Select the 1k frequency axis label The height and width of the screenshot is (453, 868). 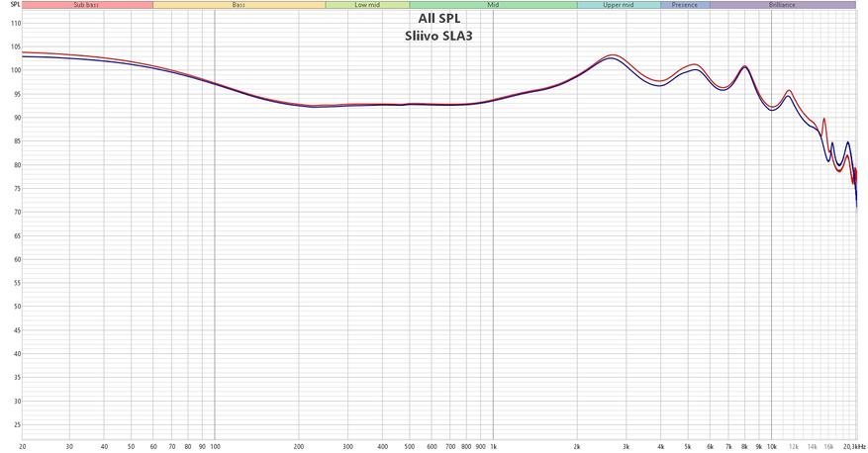point(493,446)
